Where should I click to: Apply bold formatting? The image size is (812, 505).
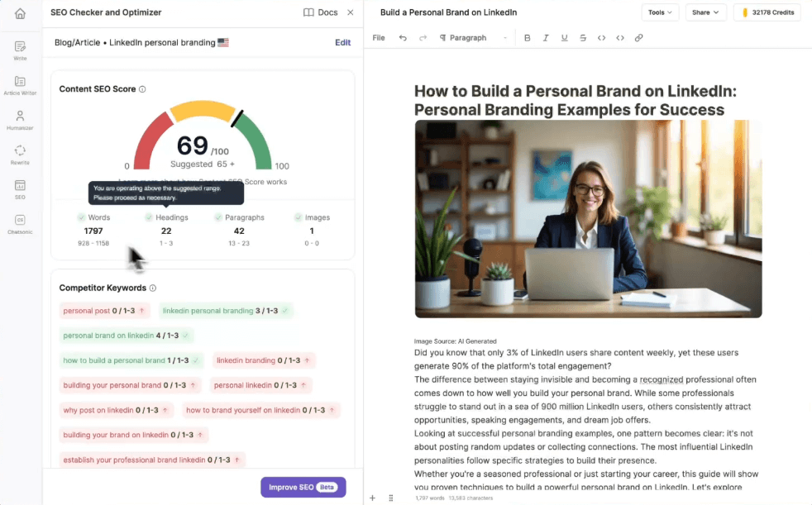click(528, 38)
